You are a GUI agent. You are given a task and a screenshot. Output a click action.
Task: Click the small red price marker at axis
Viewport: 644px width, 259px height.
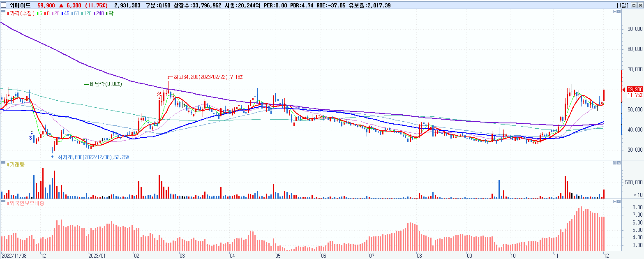tap(624, 89)
